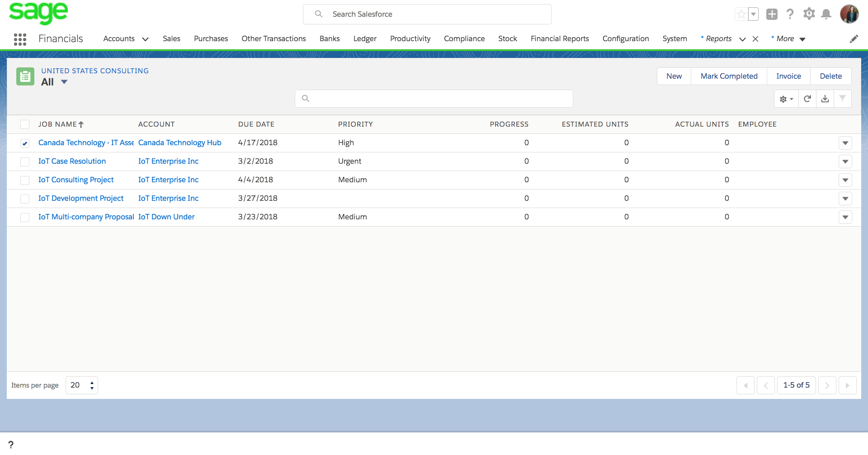Open row actions for IoT Development Project
Viewport: 868px width, 455px height.
pyautogui.click(x=845, y=199)
